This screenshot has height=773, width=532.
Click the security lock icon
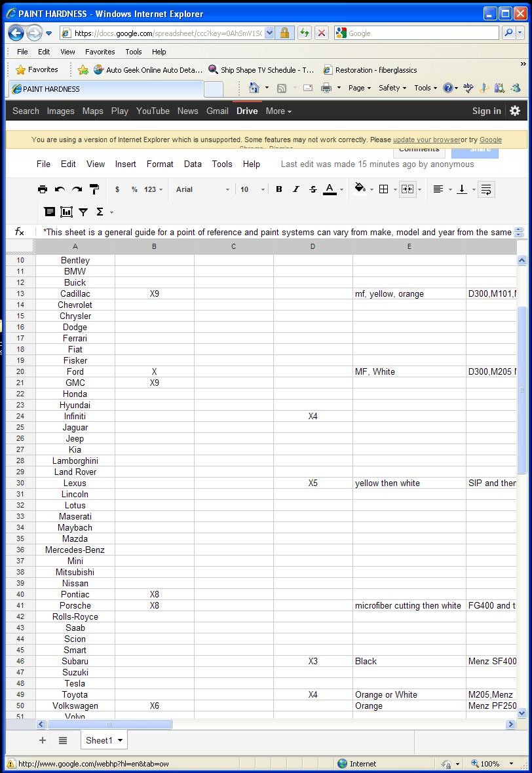click(x=284, y=33)
